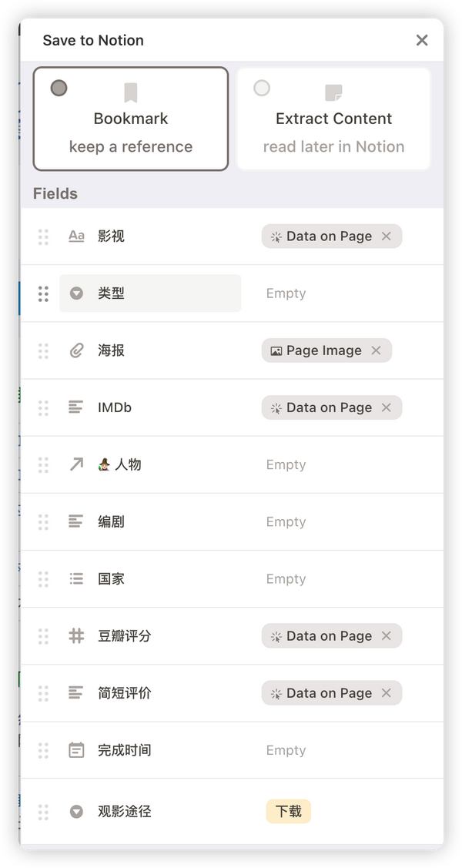Select the Extract Content radio button
This screenshot has width=462, height=868.
tap(262, 88)
